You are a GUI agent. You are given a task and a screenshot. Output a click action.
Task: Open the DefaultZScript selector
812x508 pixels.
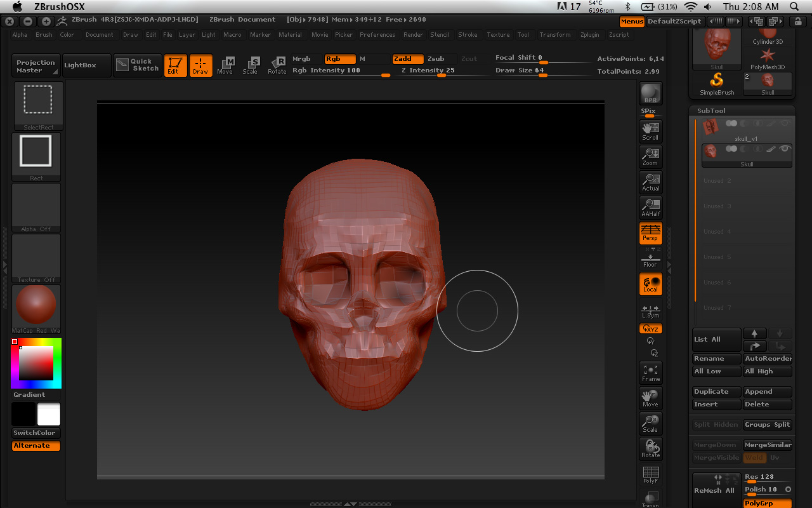click(676, 21)
